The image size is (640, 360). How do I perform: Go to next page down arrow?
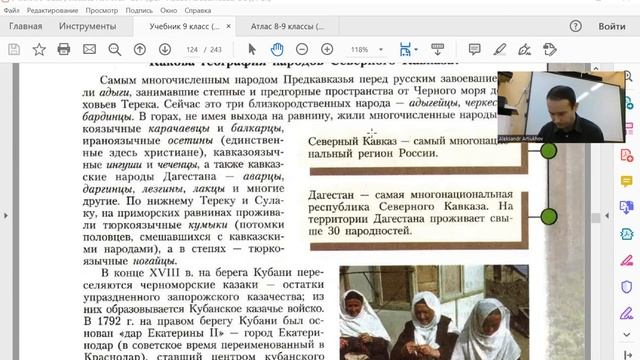tap(165, 50)
